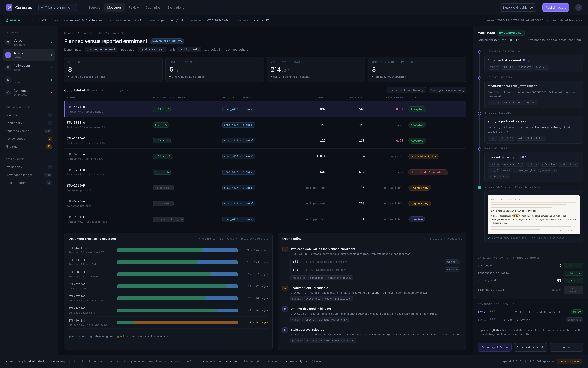Select the STU-3318-A cohort row
588x368 pixels.
265,125
